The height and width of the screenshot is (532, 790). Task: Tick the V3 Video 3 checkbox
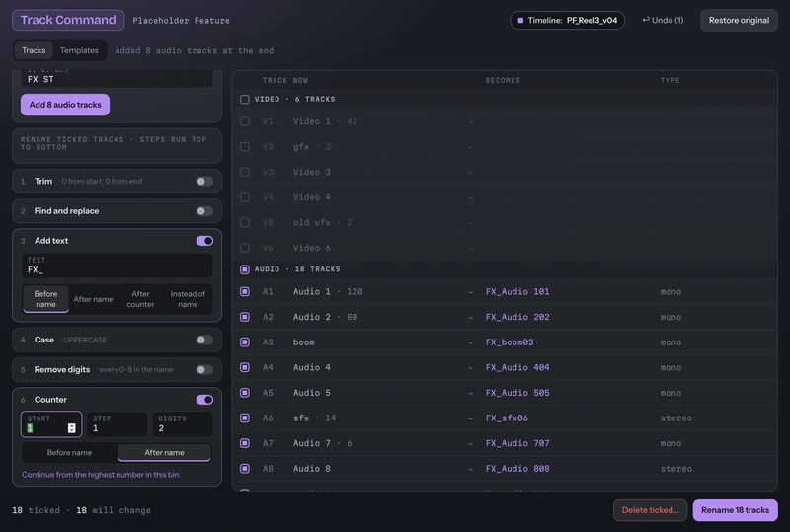pyautogui.click(x=244, y=172)
